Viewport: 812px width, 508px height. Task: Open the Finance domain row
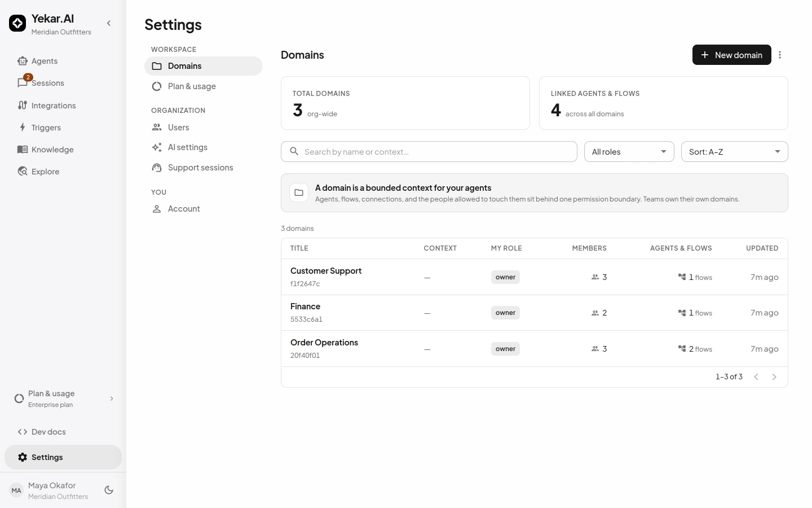point(535,313)
